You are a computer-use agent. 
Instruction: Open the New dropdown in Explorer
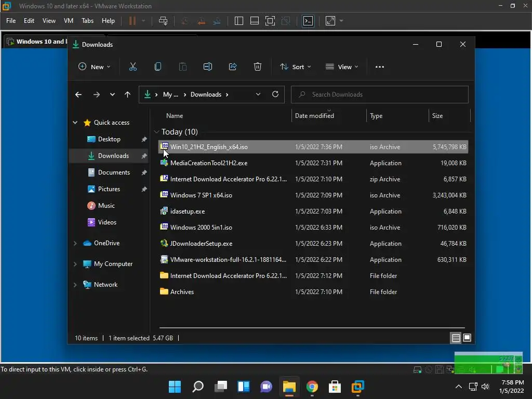tap(95, 67)
